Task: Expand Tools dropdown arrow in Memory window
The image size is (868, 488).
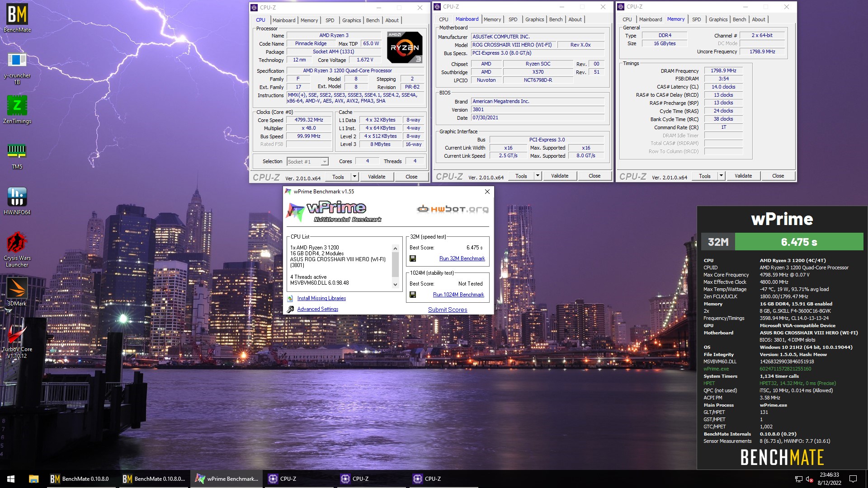Action: 721,176
